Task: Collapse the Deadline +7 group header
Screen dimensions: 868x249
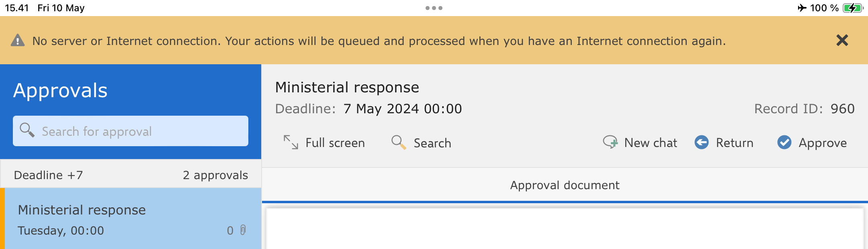Action: pyautogui.click(x=48, y=175)
